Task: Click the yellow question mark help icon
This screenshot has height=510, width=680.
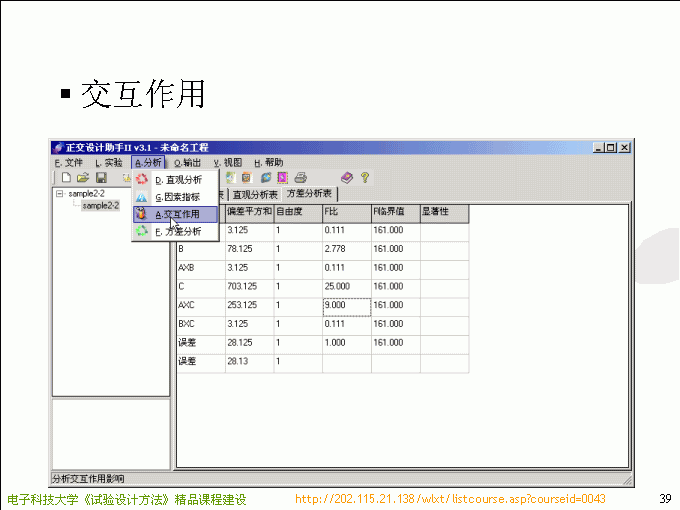Action: point(365,178)
